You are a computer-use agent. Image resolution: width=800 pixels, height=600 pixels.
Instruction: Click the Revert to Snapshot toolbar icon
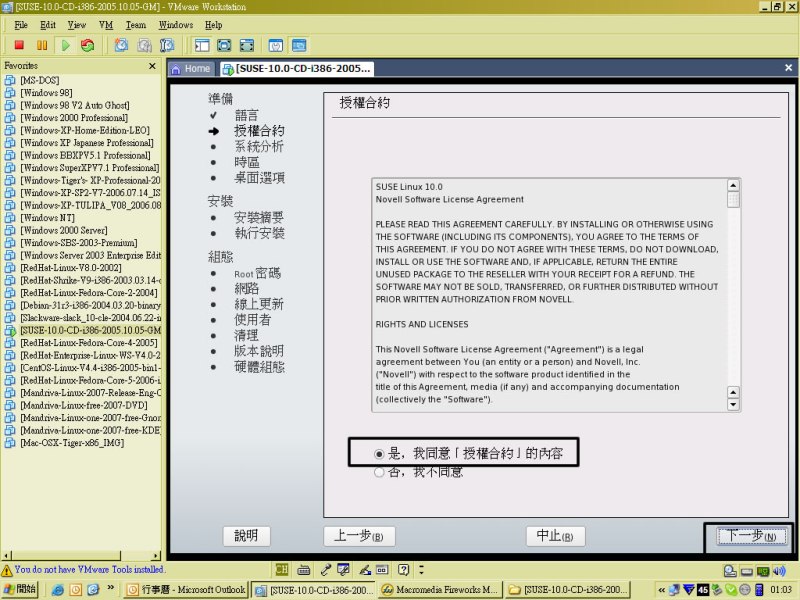tap(144, 45)
